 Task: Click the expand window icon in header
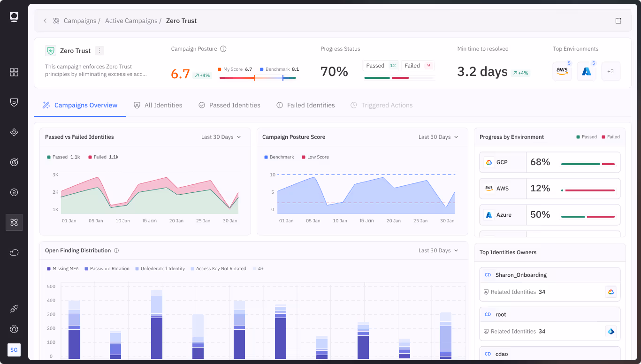(x=618, y=21)
